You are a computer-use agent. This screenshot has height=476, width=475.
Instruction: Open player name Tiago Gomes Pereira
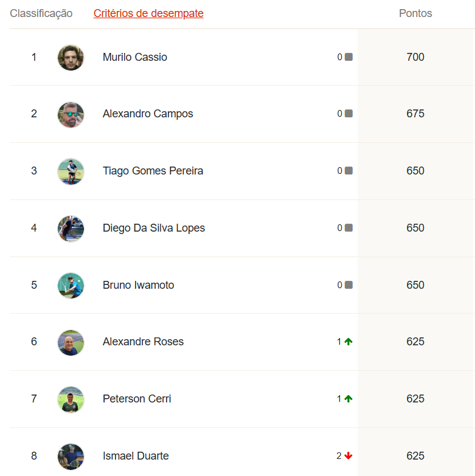(x=153, y=171)
